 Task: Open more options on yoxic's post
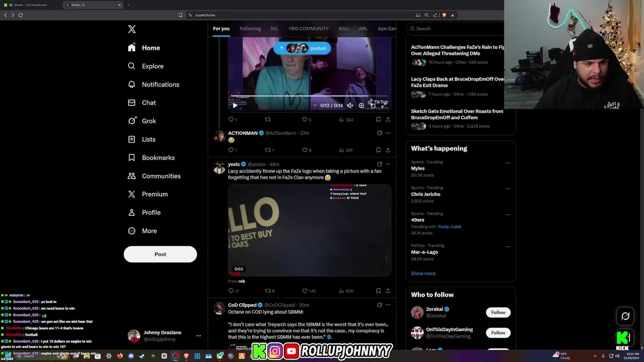point(388,164)
